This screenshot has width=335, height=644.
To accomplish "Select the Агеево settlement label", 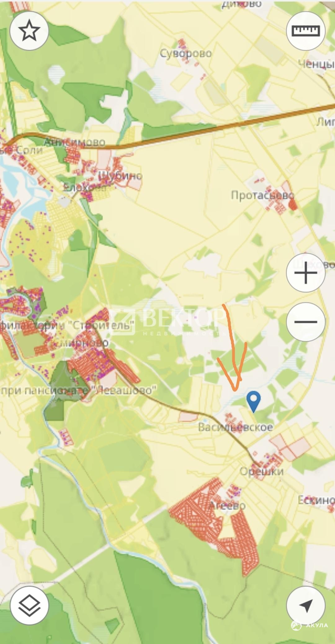I will point(227,505).
